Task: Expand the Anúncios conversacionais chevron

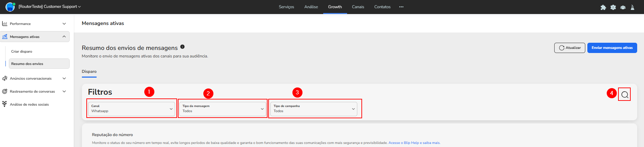Action: click(64, 78)
